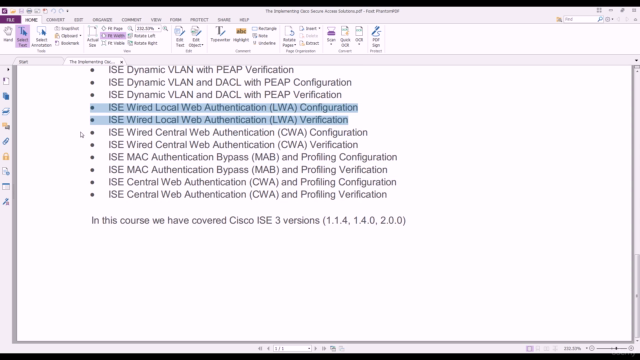Toggle Fit Width view

(113, 36)
